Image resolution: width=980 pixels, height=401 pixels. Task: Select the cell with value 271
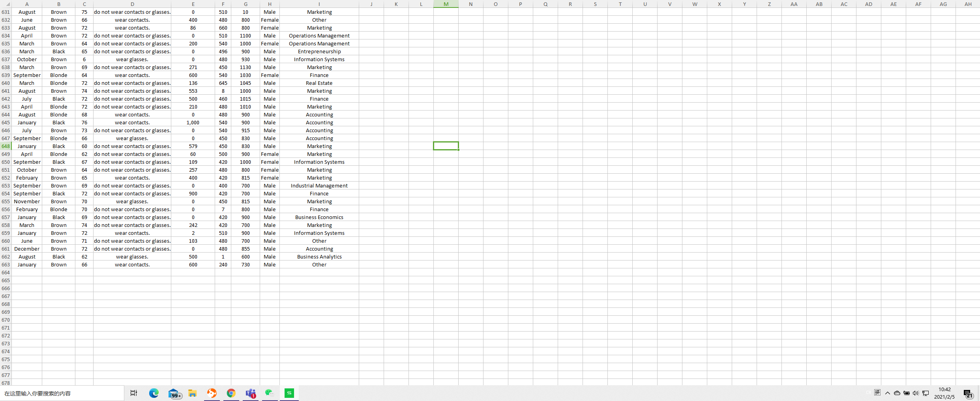tap(193, 67)
